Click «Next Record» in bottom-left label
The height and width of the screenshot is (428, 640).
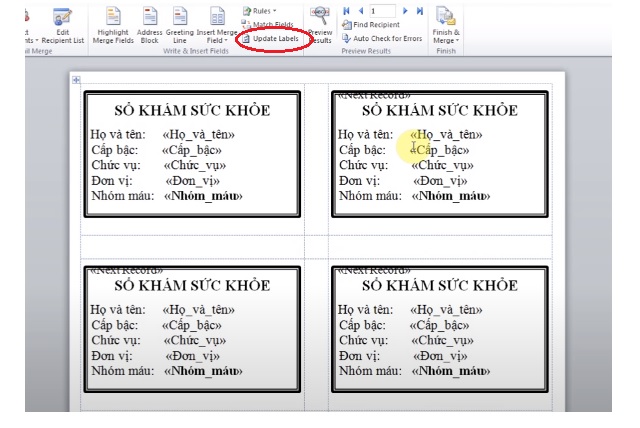pos(126,271)
